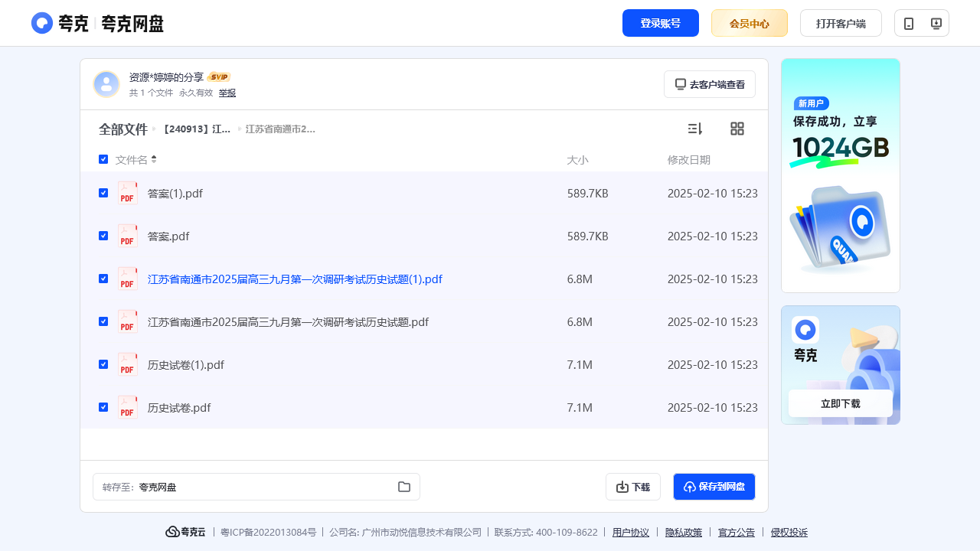
Task: Click PDF icon of 江苏省南通市…历史试题(1).pdf
Action: coord(128,279)
